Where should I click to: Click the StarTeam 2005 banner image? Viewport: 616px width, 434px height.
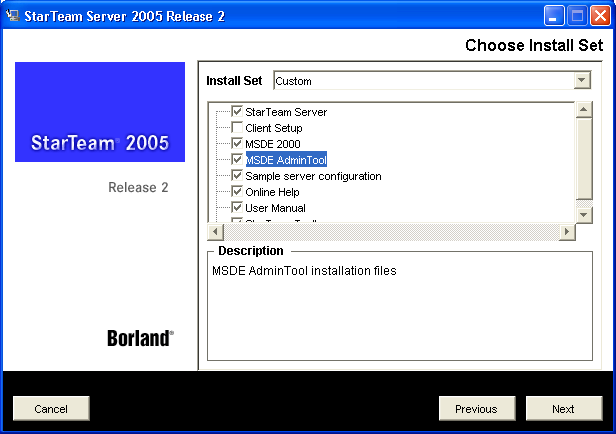[100, 112]
